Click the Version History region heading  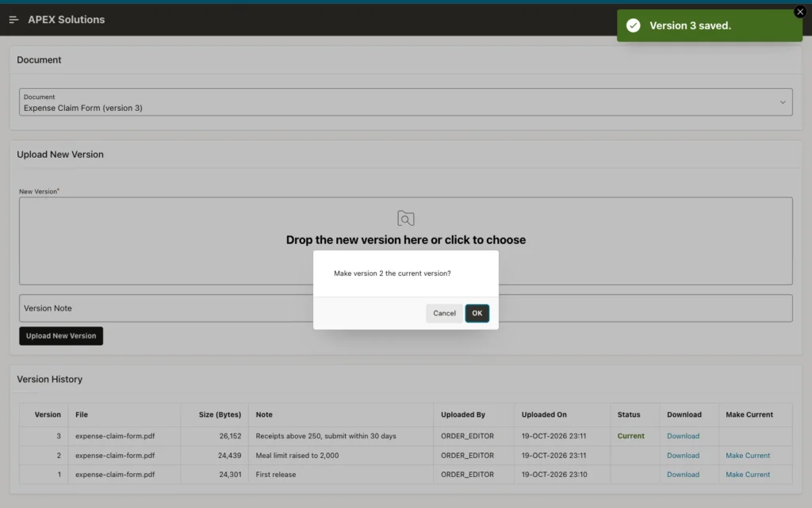coord(49,379)
